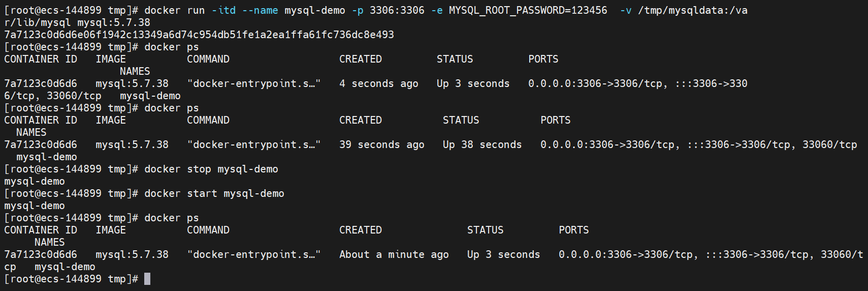
Task: Click the -v flag in docker run
Action: (625, 10)
